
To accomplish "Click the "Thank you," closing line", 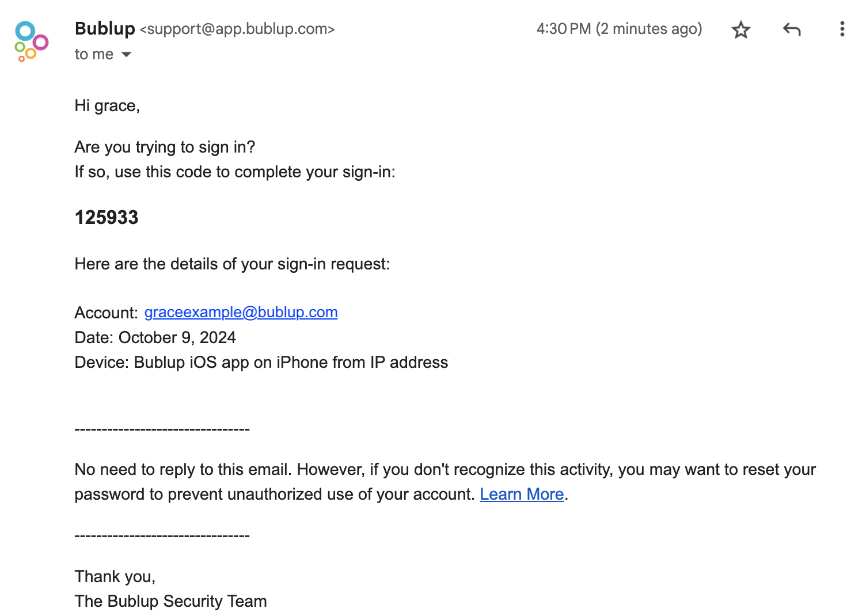I will click(x=115, y=577).
